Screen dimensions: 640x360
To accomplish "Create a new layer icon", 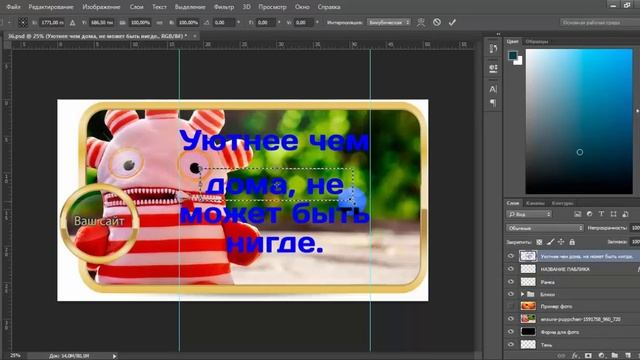I will coord(627,356).
